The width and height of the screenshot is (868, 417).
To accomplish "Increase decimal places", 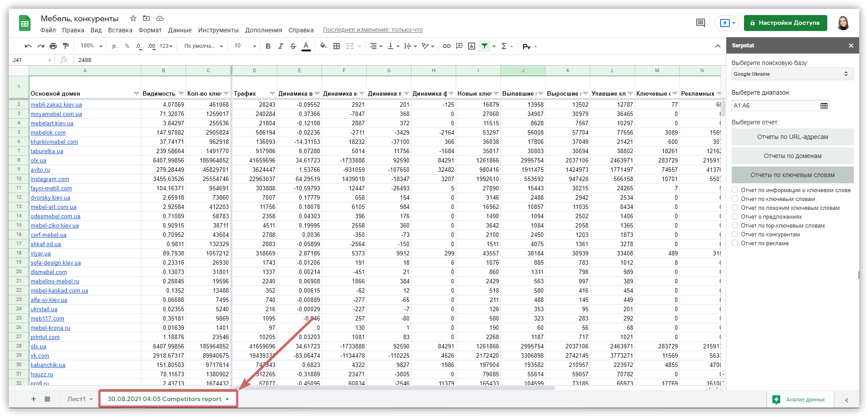I will point(151,46).
